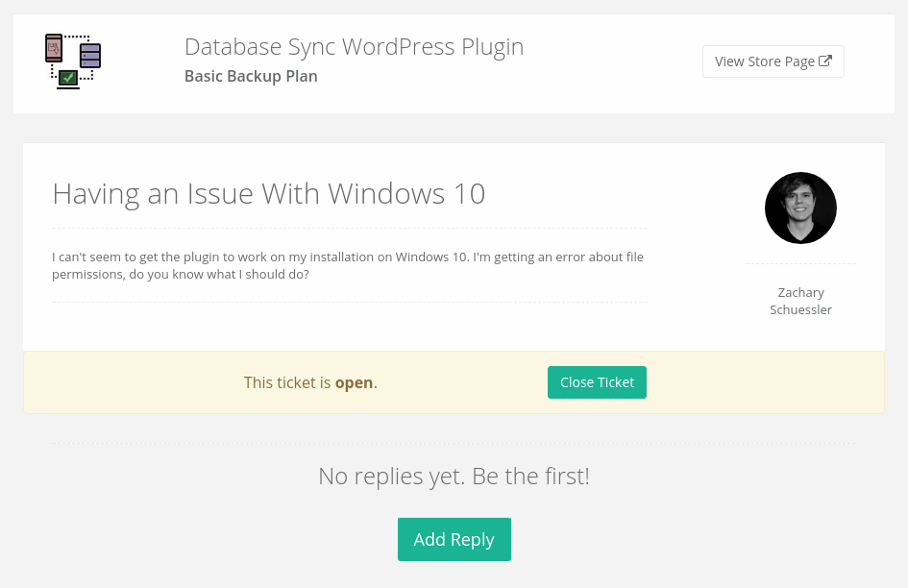
Task: Click the ticket title Having an Issue With Windows 10
Action: (x=269, y=193)
